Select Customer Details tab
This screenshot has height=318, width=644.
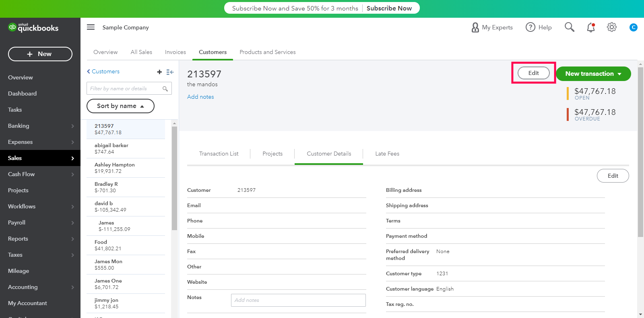tap(329, 154)
